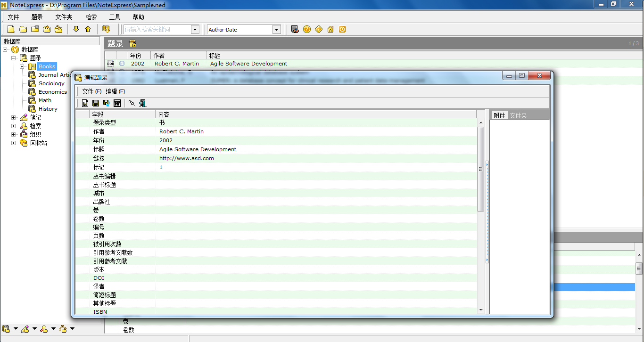Click the references folder icon at bottom left
Viewport: 644px width, 342px height.
click(6, 329)
